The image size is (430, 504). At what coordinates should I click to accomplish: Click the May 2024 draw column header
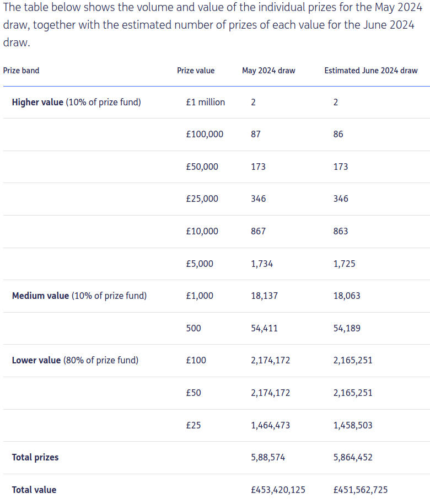(268, 71)
